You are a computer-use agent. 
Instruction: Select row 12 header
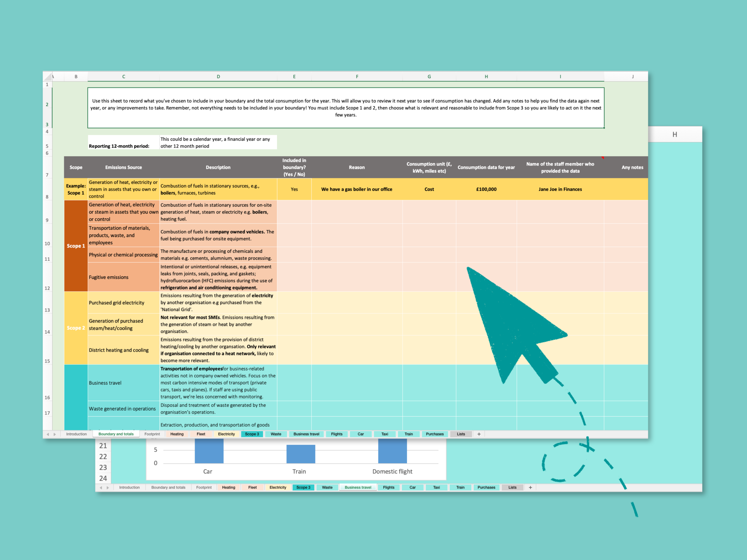coord(47,277)
